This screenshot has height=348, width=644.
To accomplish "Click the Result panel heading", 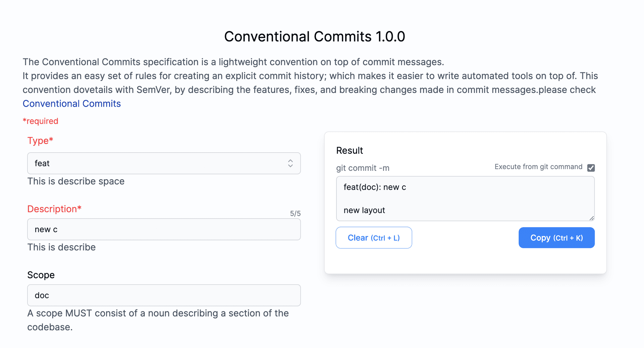I will click(350, 151).
